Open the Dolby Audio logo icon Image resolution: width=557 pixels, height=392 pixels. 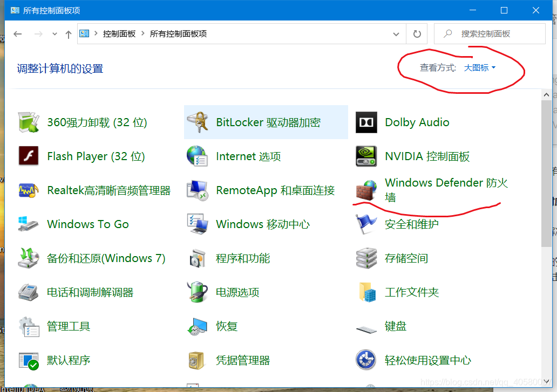(366, 122)
